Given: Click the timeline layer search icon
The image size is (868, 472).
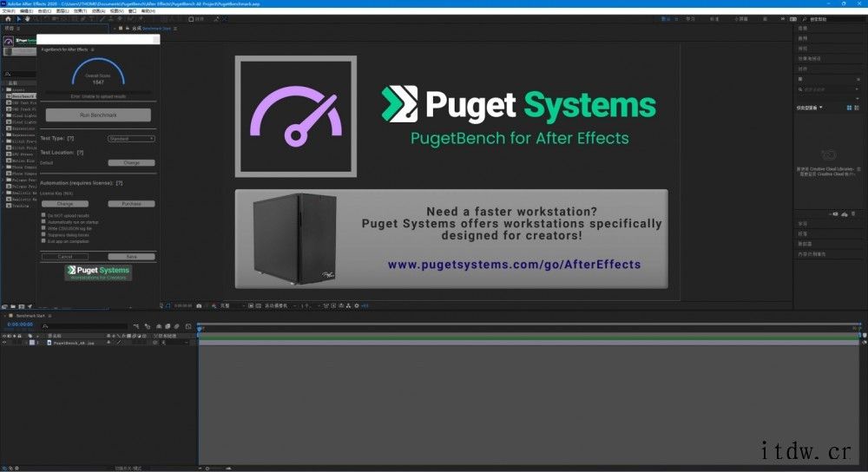Looking at the screenshot, I should 45,326.
